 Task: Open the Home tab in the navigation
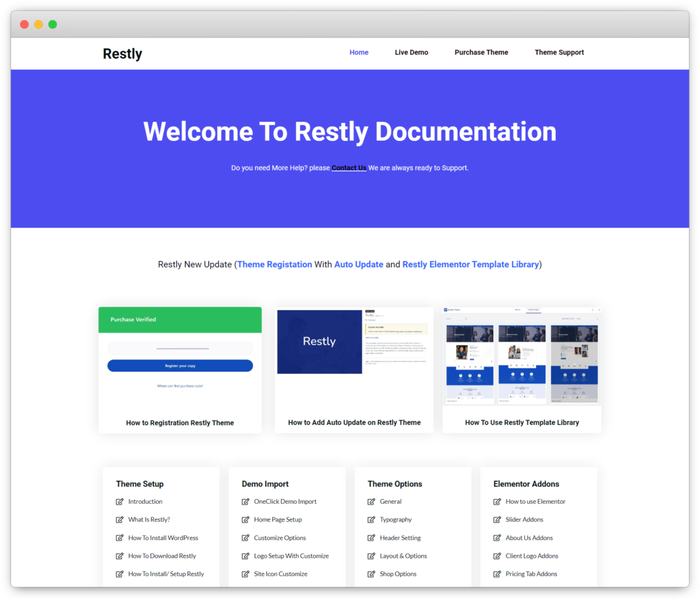point(358,52)
